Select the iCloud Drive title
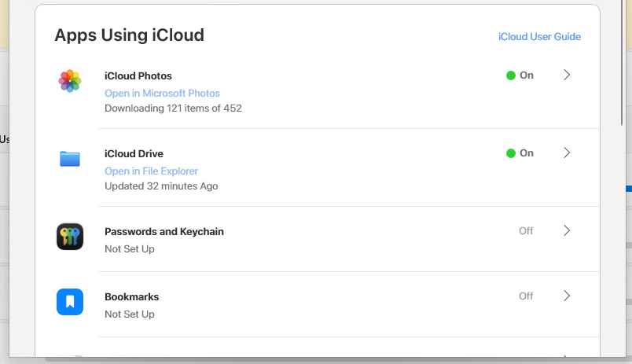Image resolution: width=632 pixels, height=364 pixels. pos(134,154)
